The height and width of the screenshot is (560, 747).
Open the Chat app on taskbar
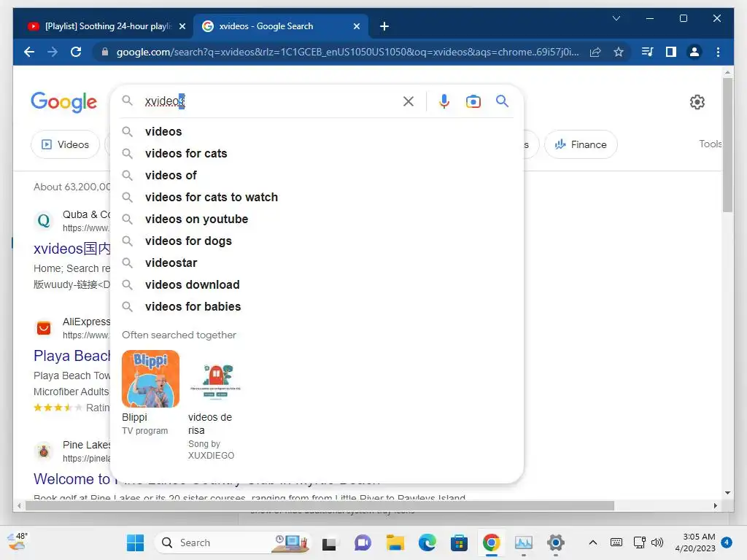point(363,542)
